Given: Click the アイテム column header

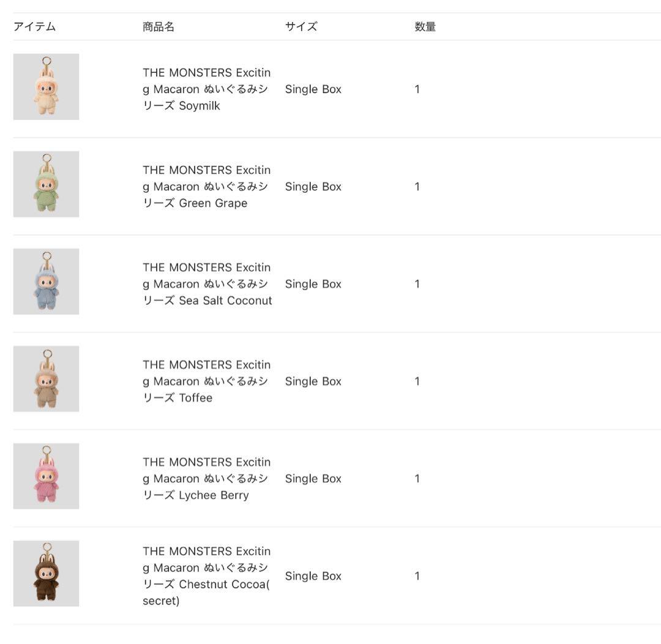Looking at the screenshot, I should tap(35, 27).
